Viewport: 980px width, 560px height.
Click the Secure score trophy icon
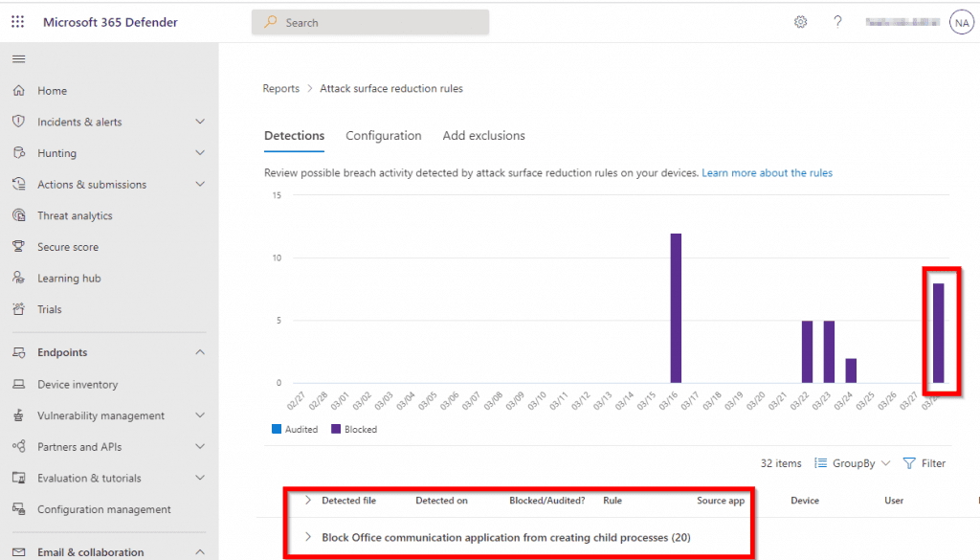click(x=19, y=246)
